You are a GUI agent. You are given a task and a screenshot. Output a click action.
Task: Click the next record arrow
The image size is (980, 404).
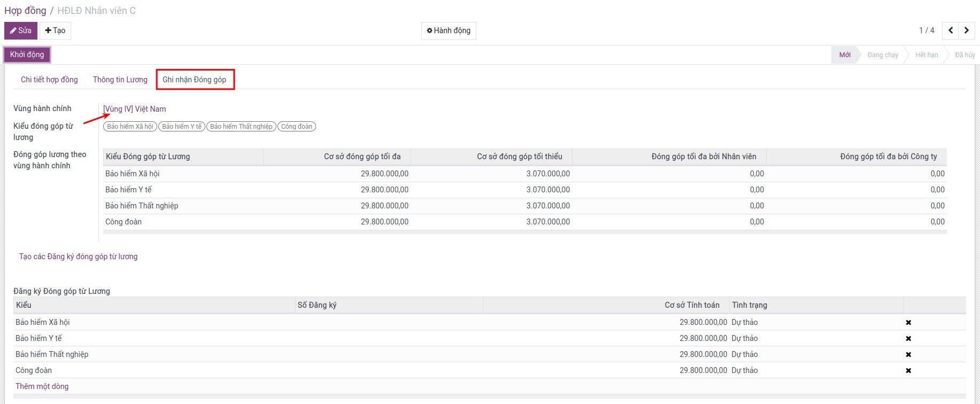click(x=966, y=30)
